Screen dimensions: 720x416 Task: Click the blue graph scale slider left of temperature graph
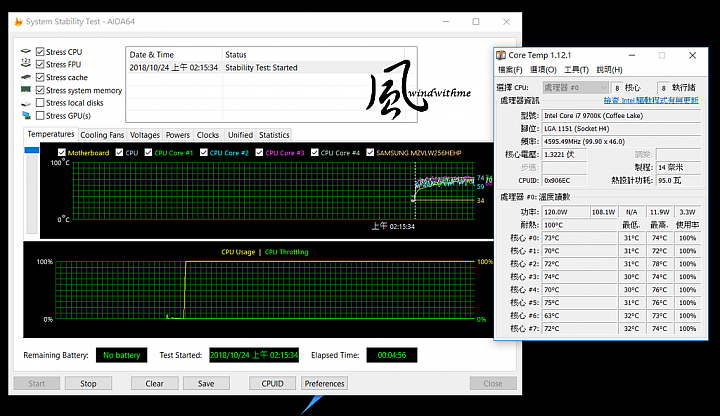click(32, 150)
